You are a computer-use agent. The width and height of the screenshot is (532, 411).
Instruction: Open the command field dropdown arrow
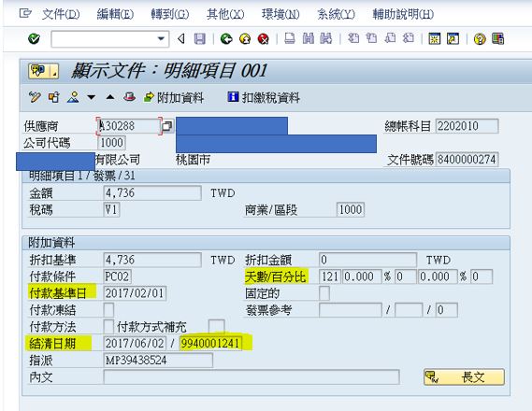coord(161,39)
